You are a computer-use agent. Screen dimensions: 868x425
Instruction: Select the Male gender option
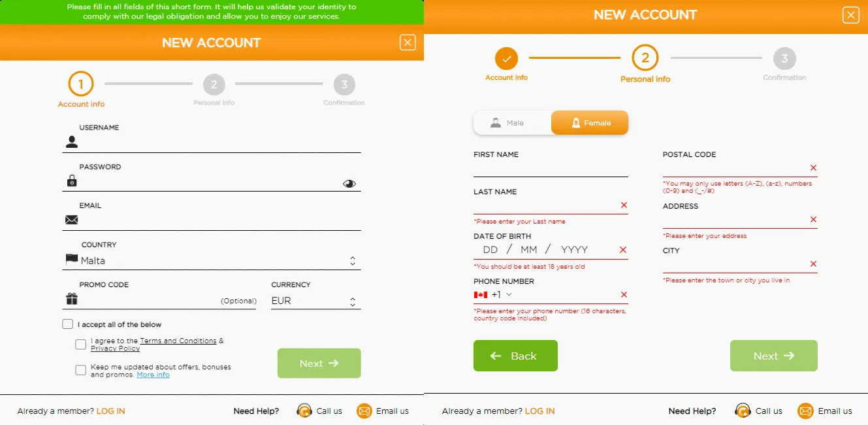click(513, 123)
